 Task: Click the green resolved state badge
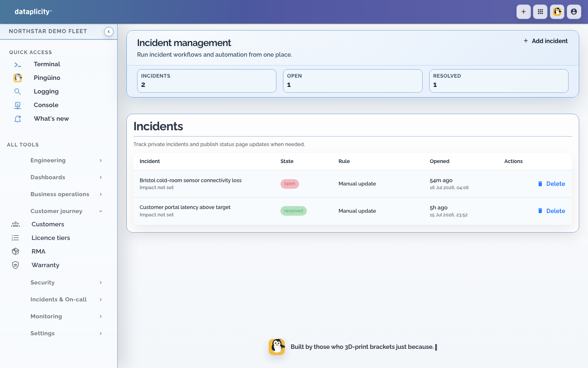tap(293, 211)
